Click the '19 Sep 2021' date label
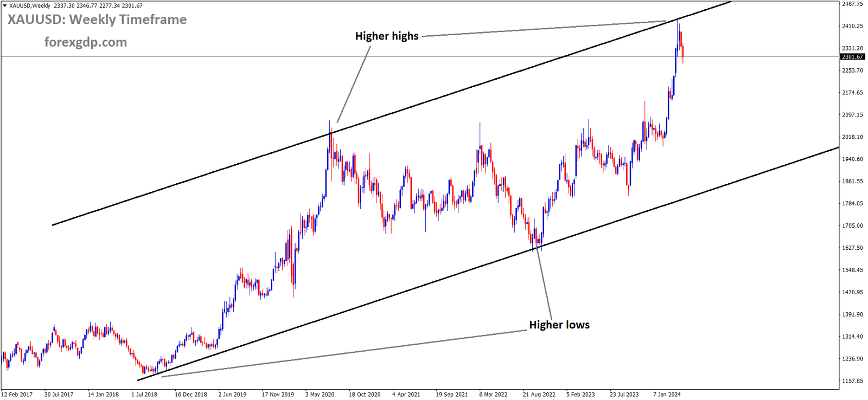868x400 pixels. [x=451, y=395]
